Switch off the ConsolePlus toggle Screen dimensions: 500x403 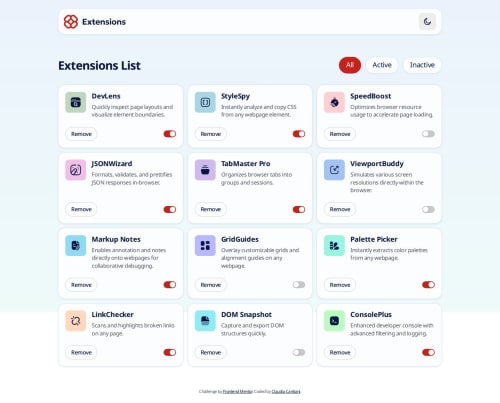point(428,352)
